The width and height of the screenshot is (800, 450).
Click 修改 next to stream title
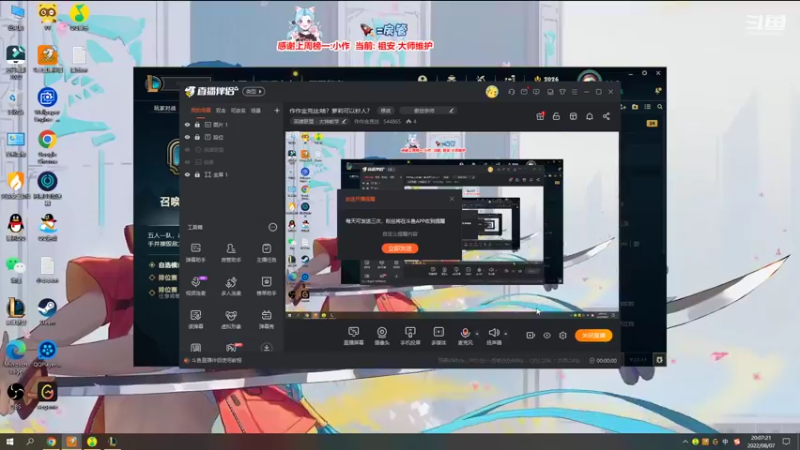pyautogui.click(x=386, y=110)
